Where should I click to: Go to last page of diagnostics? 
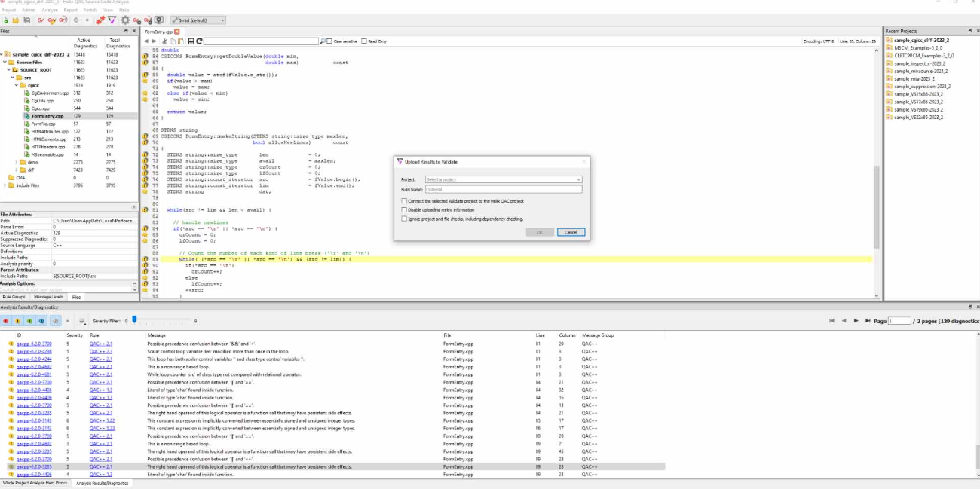pyautogui.click(x=868, y=321)
